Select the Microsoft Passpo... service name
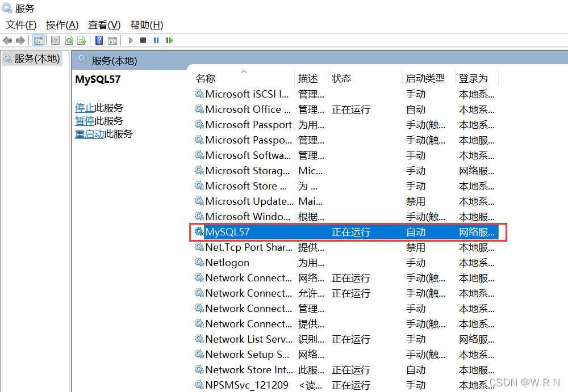The height and width of the screenshot is (392, 568). [249, 140]
